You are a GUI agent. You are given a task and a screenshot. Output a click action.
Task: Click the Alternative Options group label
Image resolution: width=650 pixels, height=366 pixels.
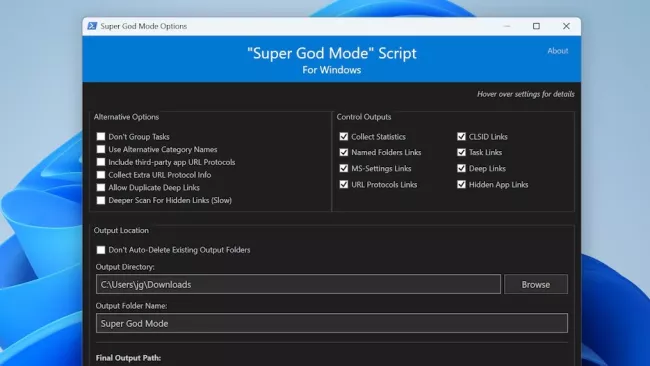(126, 117)
